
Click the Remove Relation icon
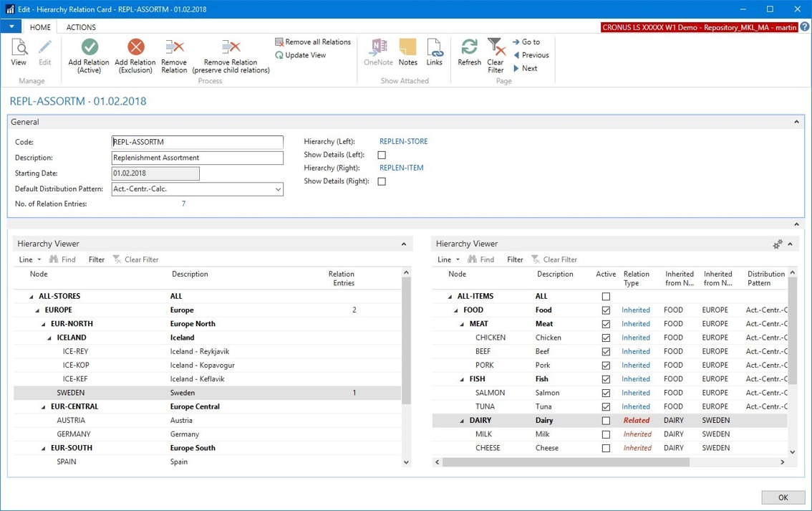[174, 48]
